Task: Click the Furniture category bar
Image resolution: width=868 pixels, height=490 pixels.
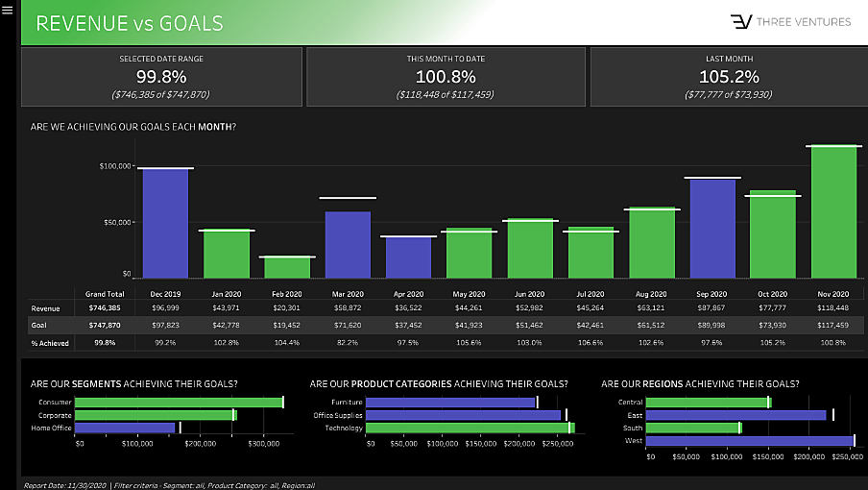Action: coord(449,403)
